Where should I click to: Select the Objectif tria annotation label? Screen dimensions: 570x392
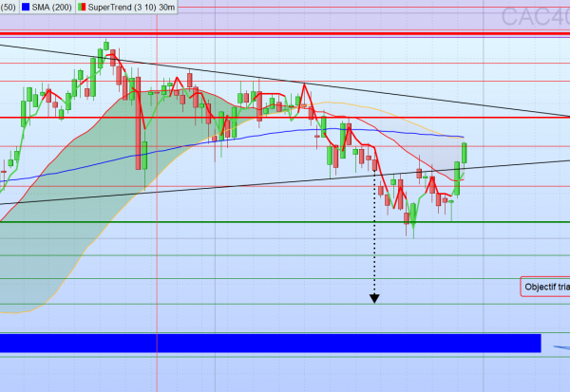tap(545, 287)
